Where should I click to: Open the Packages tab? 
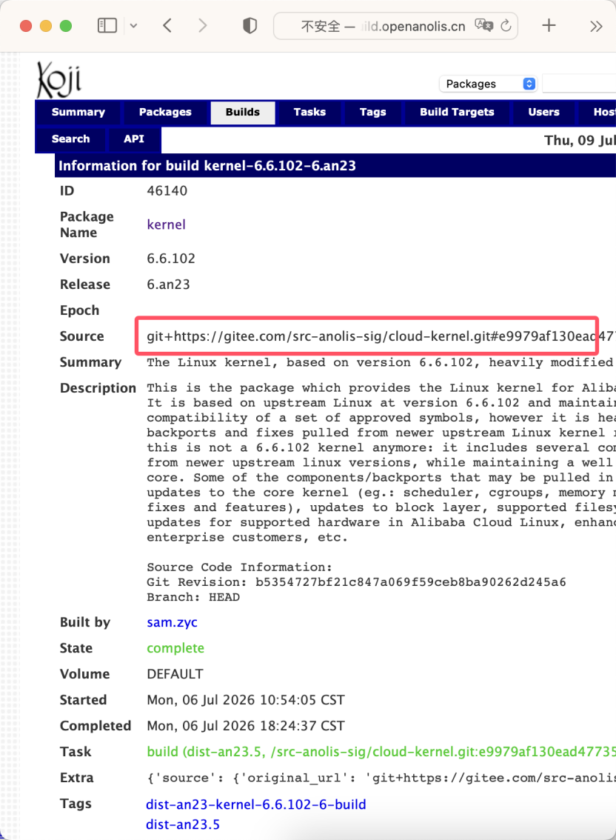pyautogui.click(x=165, y=112)
